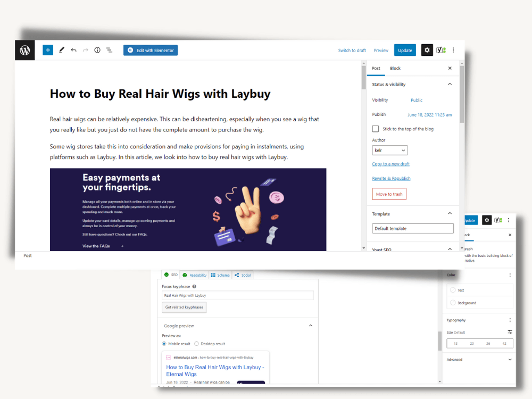Select font size 42
The height and width of the screenshot is (399, 532).
504,343
